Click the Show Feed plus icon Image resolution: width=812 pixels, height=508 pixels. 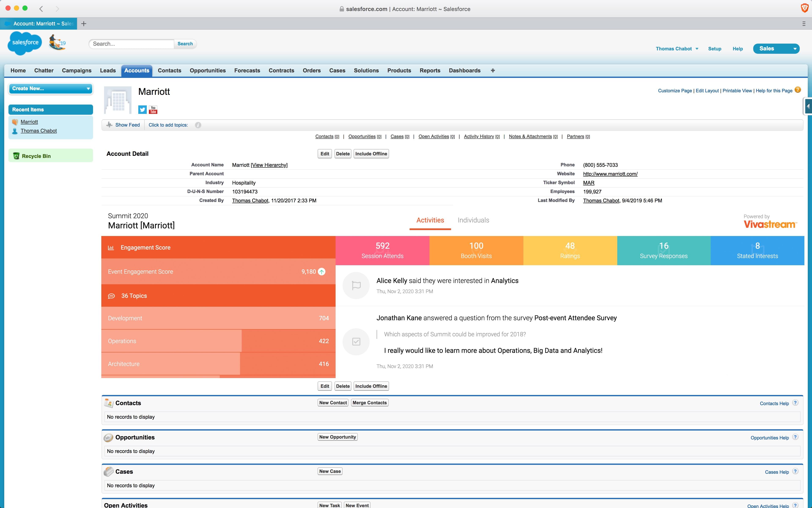click(x=109, y=125)
